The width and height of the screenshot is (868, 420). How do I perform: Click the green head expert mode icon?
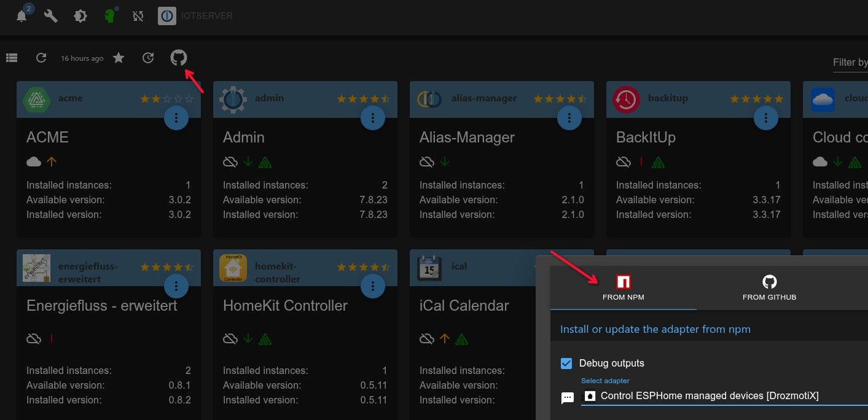click(110, 16)
